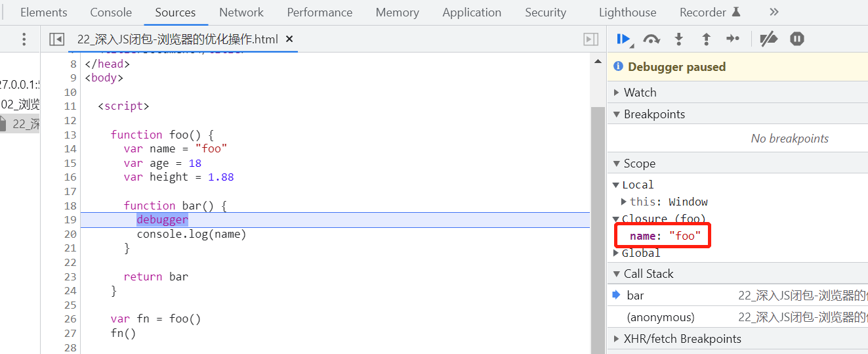Click Step into next function call
Screen dimensions: 868x354
(x=678, y=39)
